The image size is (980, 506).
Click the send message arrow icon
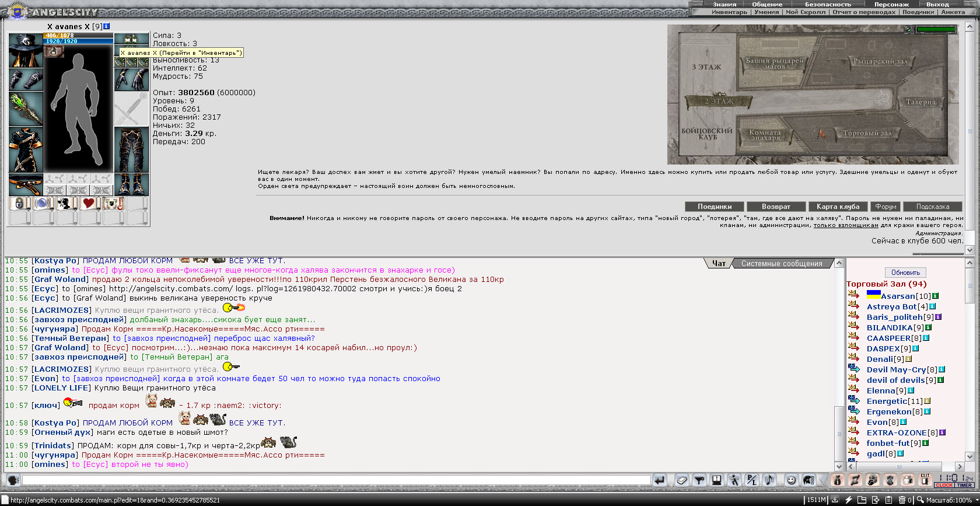(x=659, y=480)
